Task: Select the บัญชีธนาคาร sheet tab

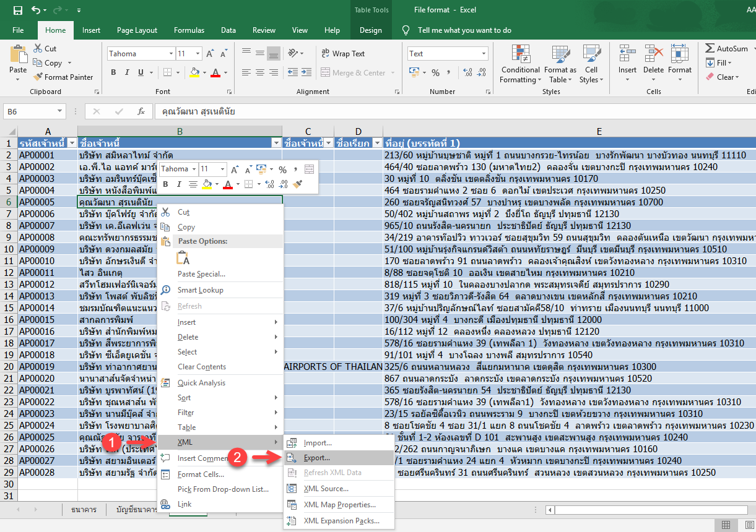Action: (x=136, y=510)
